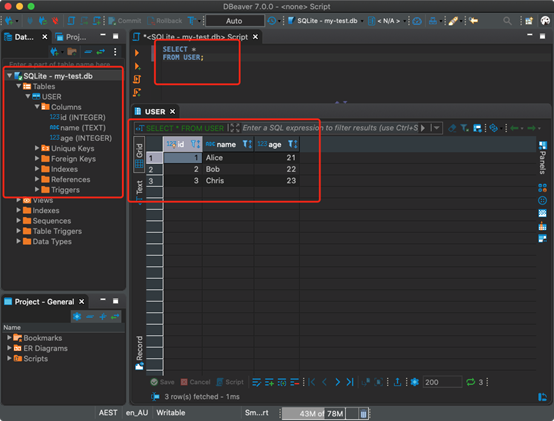Switch to the Proj... tab
554x421 pixels.
[x=71, y=37]
